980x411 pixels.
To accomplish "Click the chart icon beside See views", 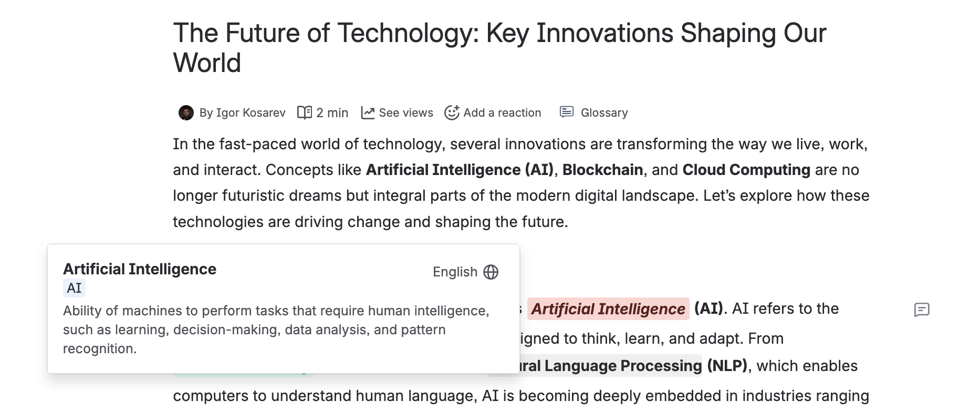I will tap(368, 113).
